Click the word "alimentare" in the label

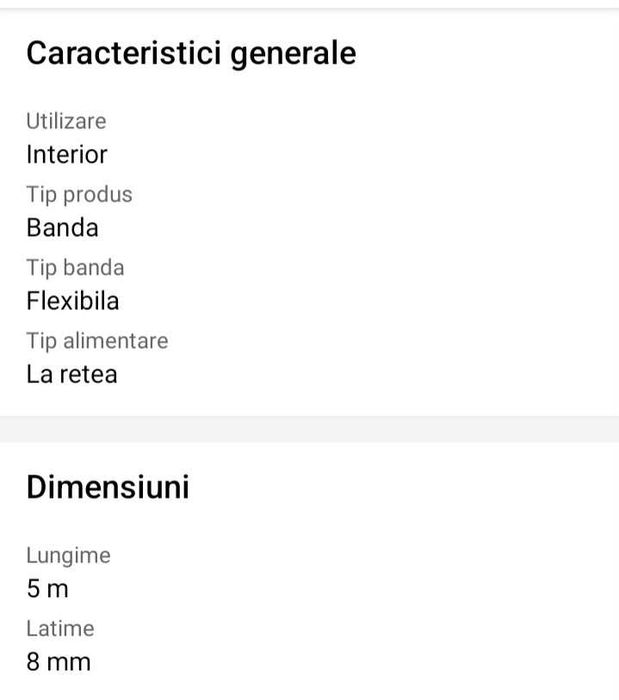(x=116, y=341)
